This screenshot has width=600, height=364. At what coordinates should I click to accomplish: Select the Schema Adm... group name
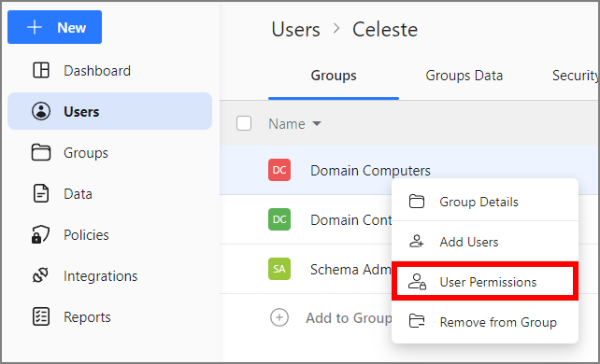click(x=350, y=270)
